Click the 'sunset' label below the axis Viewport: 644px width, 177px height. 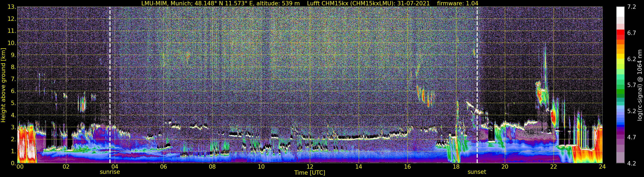point(477,172)
